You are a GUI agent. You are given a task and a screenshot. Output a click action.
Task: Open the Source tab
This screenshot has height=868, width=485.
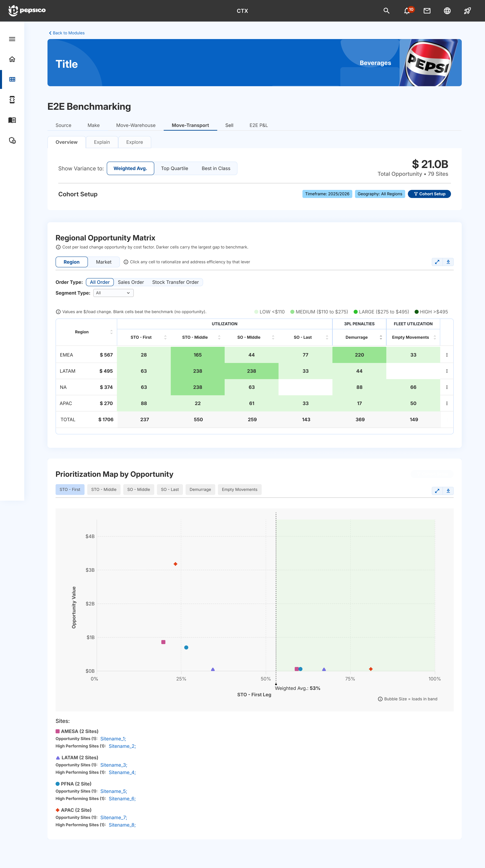(x=63, y=125)
